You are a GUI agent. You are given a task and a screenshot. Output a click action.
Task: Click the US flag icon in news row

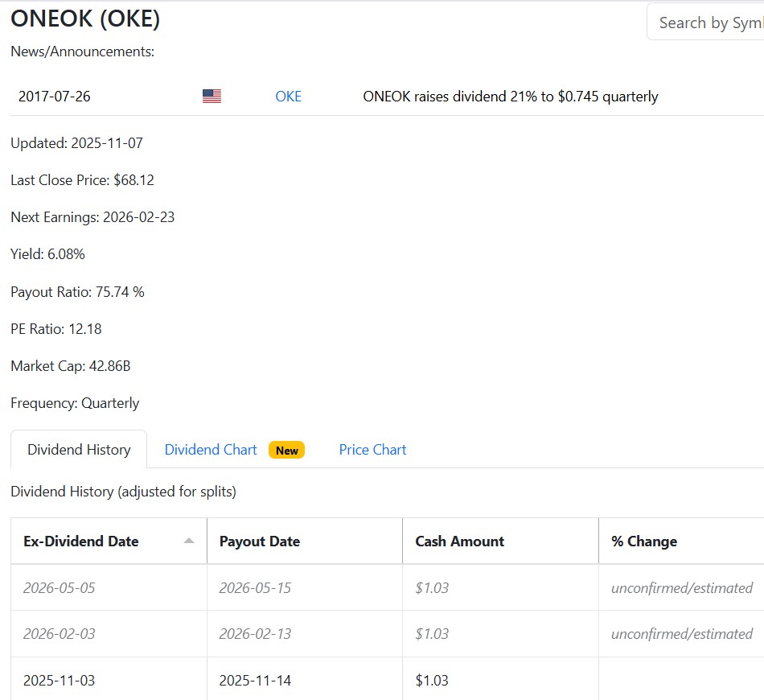click(x=212, y=97)
